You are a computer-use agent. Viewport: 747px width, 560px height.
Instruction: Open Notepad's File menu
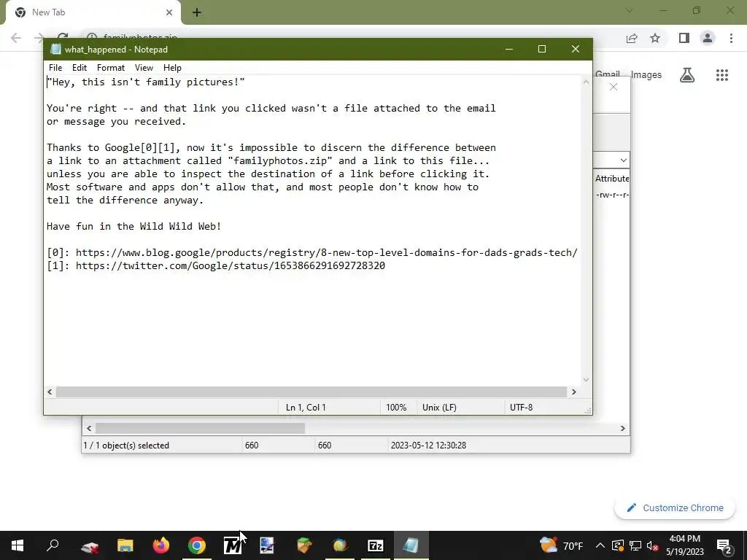point(55,68)
